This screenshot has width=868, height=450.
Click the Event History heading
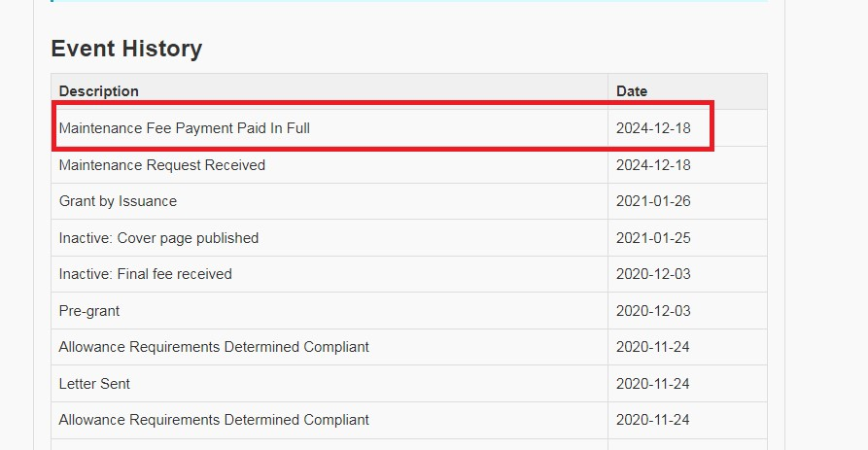[x=126, y=49]
